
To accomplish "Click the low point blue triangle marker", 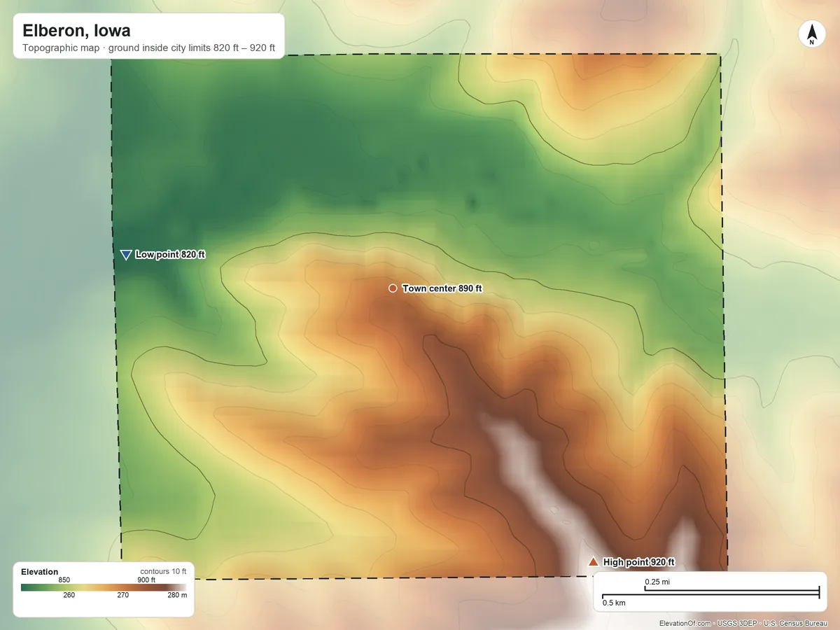I will point(126,255).
